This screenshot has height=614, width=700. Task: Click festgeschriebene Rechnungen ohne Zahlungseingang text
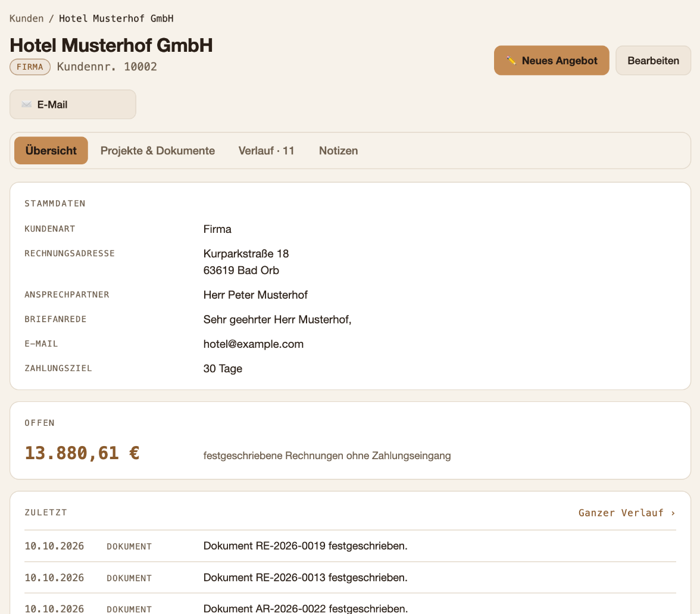click(x=327, y=456)
